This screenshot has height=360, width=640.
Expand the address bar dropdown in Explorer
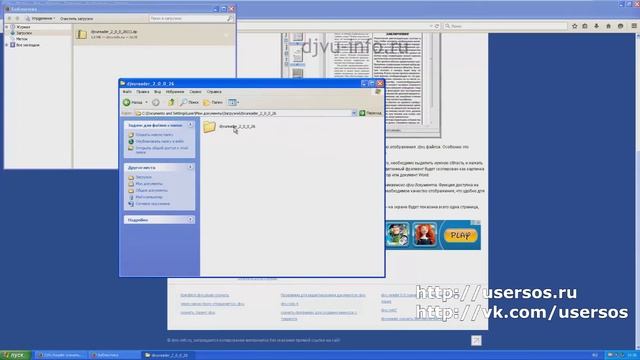[354, 113]
